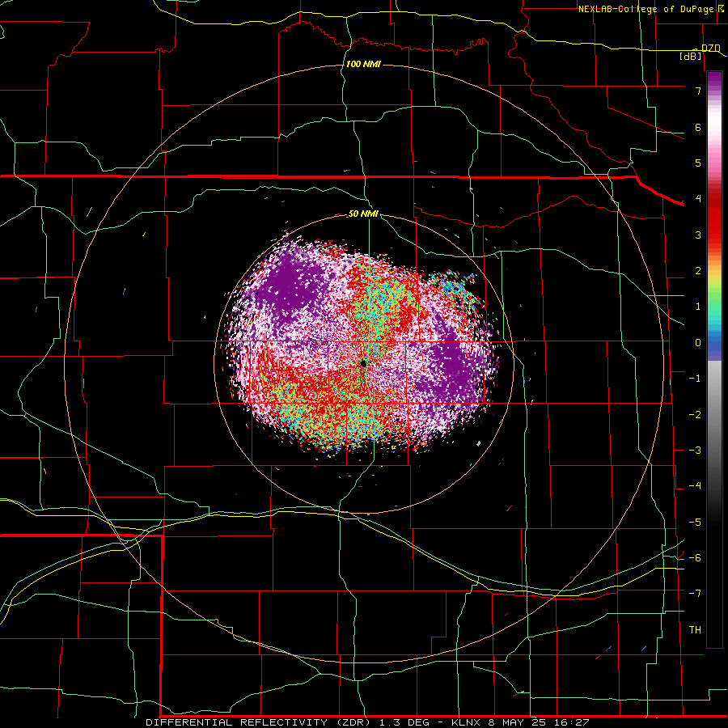The height and width of the screenshot is (728, 728).
Task: Click the "-7" value on the color scale
Action: coord(695,594)
